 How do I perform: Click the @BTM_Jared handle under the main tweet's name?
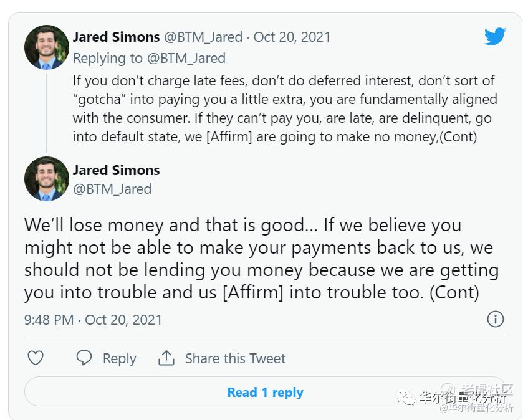112,189
